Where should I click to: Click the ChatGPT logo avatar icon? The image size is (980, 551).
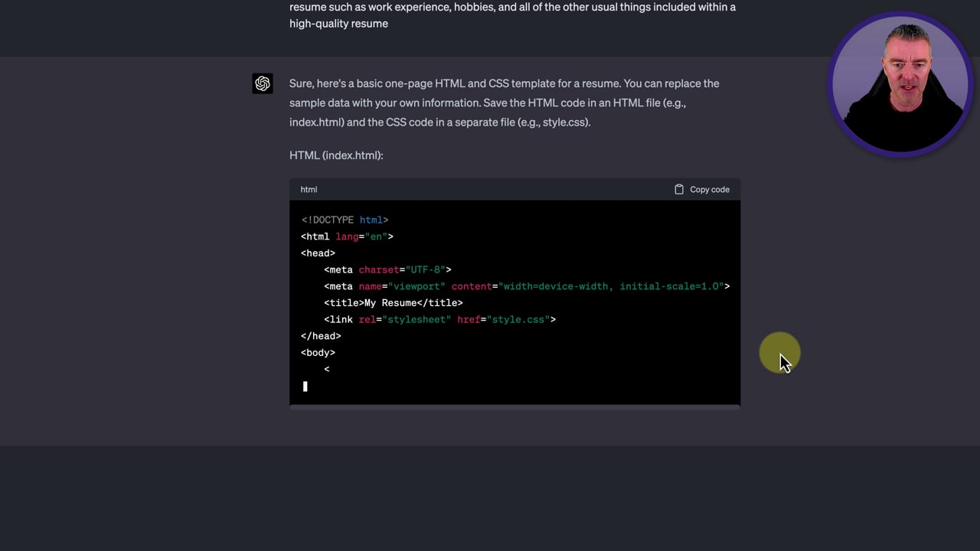pos(263,83)
